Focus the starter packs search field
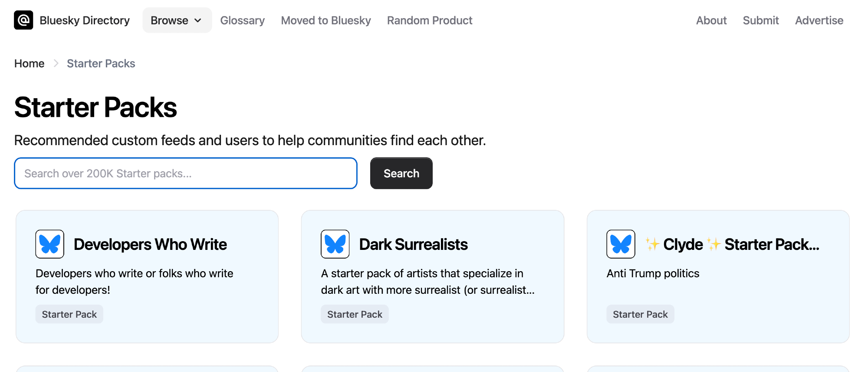Viewport: 868px width, 372px height. point(186,173)
